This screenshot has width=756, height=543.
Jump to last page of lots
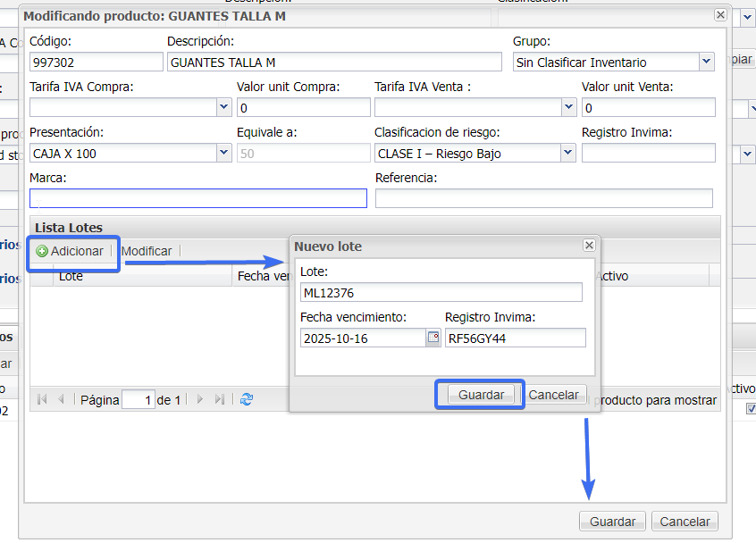click(220, 400)
